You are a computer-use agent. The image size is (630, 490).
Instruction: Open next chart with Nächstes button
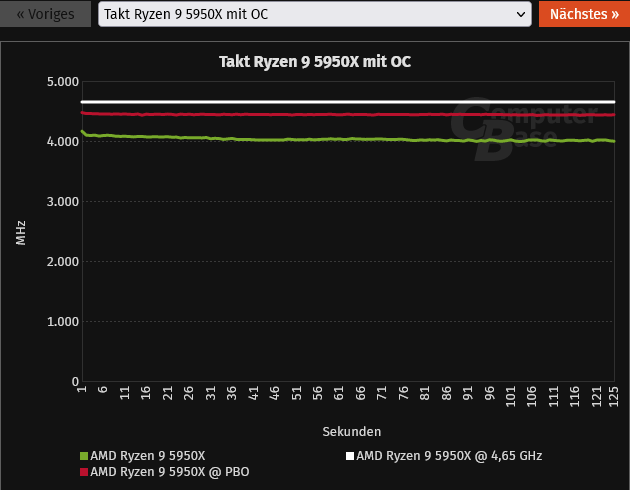click(x=584, y=14)
